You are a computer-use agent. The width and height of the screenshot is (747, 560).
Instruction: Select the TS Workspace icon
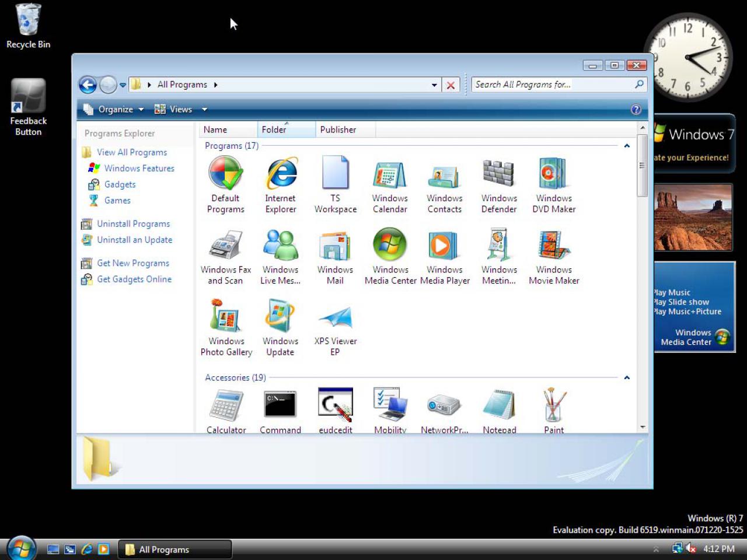pos(336,184)
